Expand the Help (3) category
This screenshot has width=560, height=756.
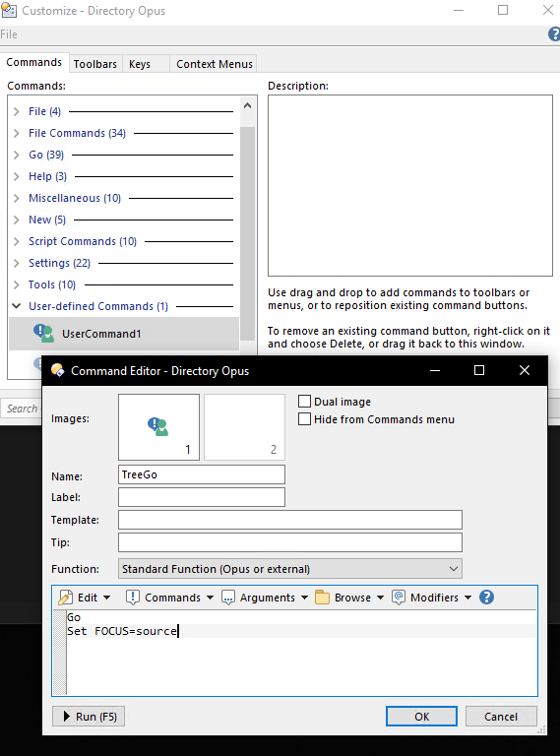(17, 176)
